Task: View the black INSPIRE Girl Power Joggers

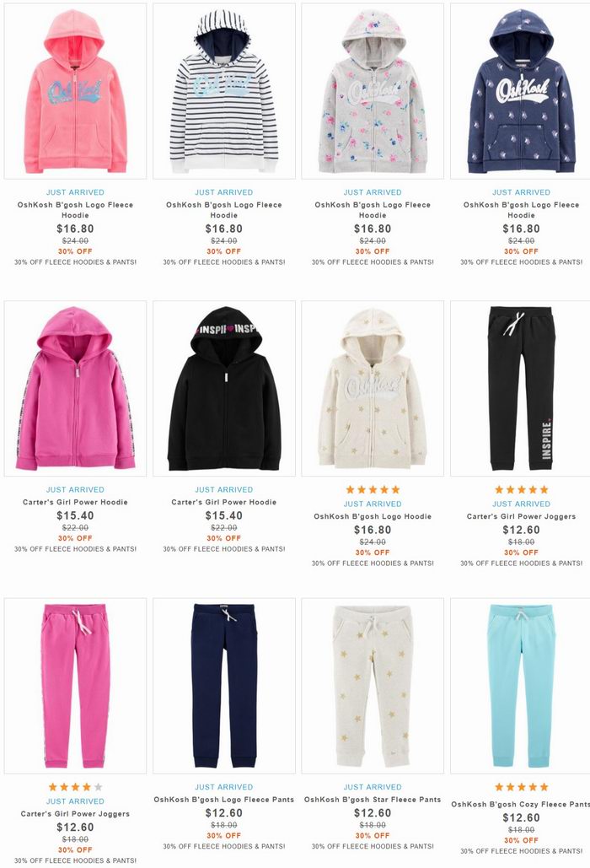Action: click(521, 389)
